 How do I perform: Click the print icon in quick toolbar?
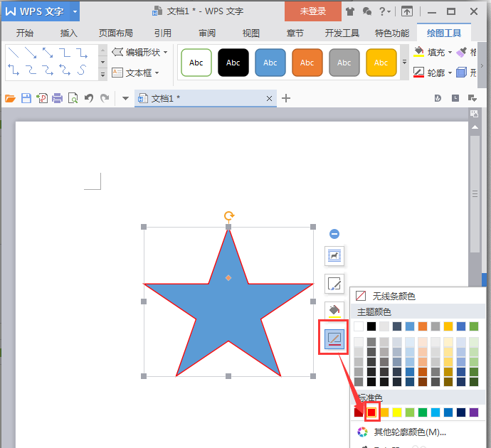pyautogui.click(x=57, y=99)
